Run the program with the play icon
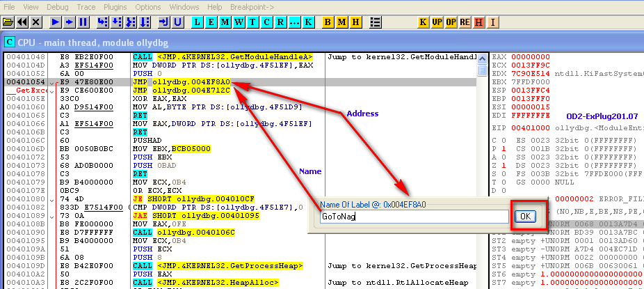644x289 pixels. (x=56, y=22)
